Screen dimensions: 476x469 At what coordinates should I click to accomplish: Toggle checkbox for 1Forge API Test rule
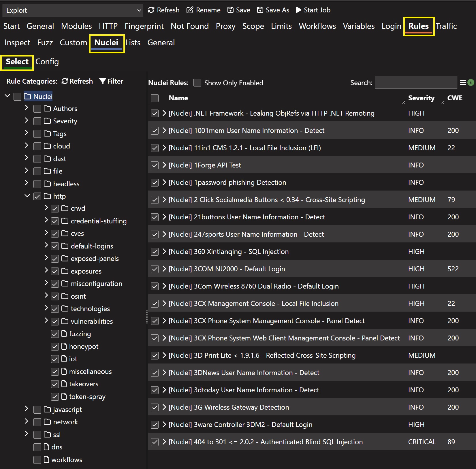(x=155, y=165)
